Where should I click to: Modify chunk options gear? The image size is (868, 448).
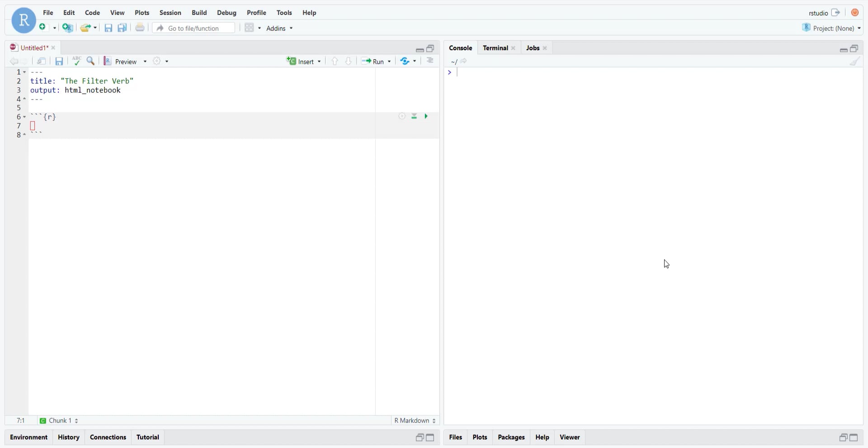point(402,116)
